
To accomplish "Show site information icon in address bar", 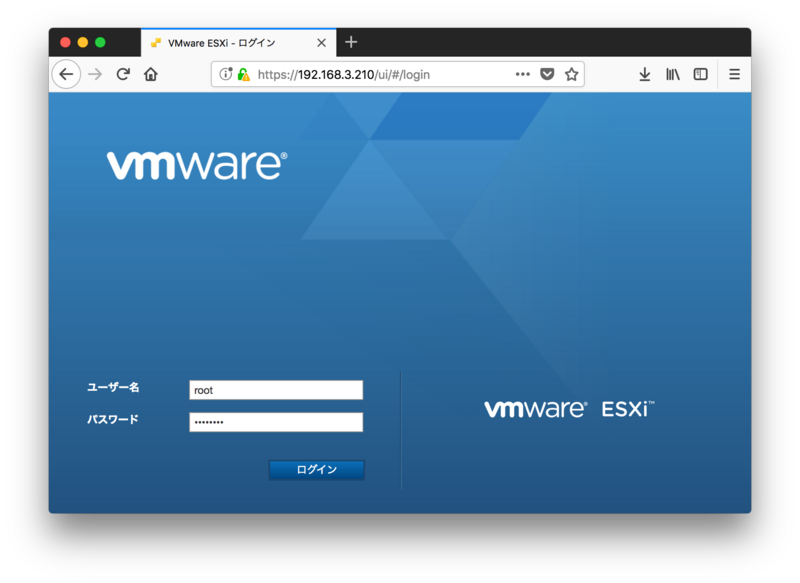I will [x=226, y=74].
